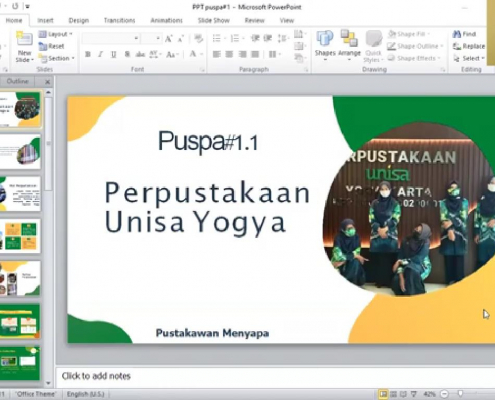Switch to the Home tab
The width and height of the screenshot is (495, 400).
14,20
